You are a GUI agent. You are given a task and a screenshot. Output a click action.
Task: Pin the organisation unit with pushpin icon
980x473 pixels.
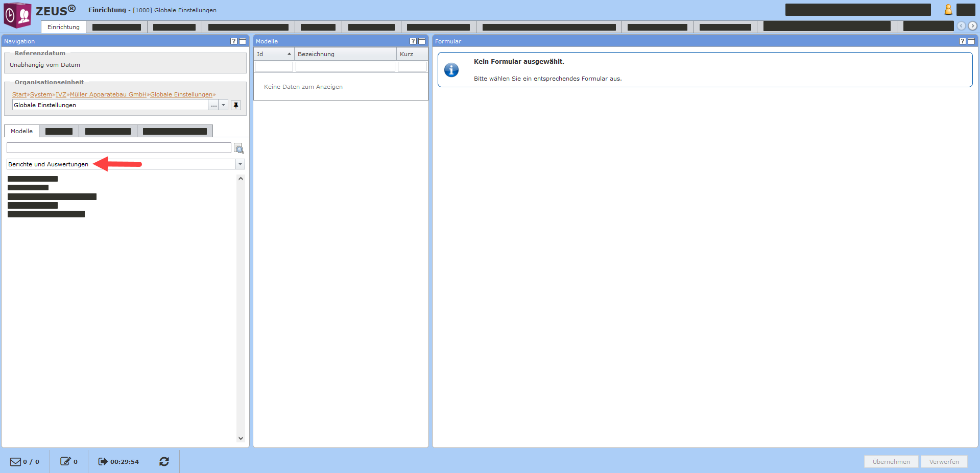(235, 105)
